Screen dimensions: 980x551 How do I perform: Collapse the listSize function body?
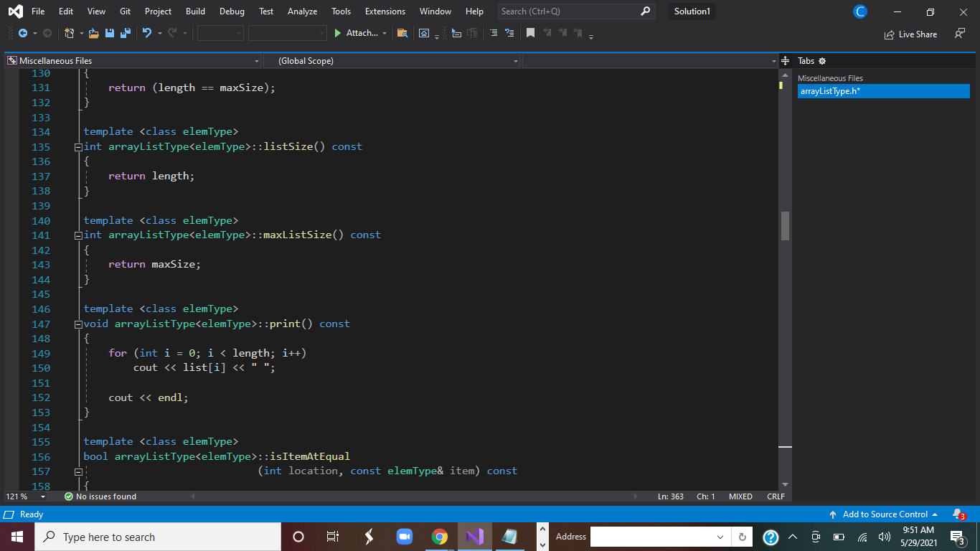point(77,146)
